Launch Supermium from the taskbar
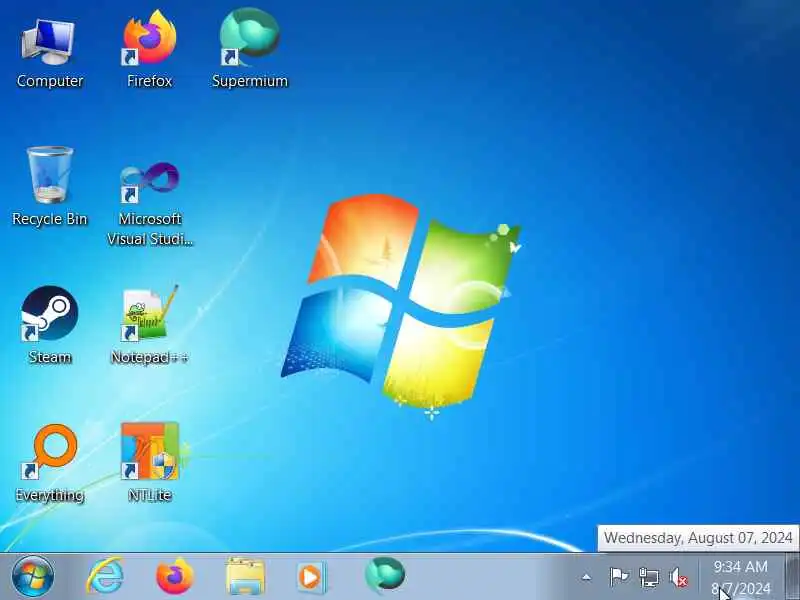Viewport: 800px width, 600px height. pos(385,576)
